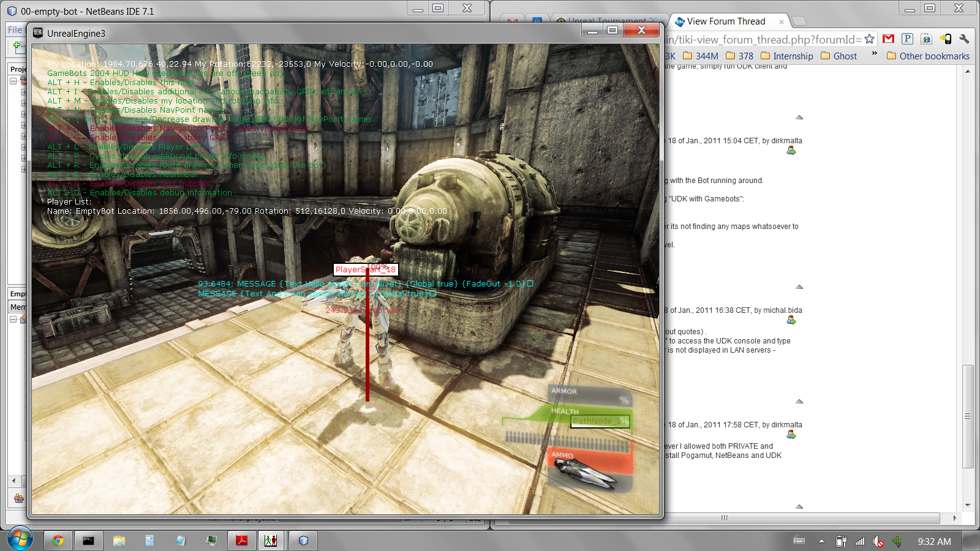Click Chrome page vertical scrollbar thumb

(x=968, y=416)
